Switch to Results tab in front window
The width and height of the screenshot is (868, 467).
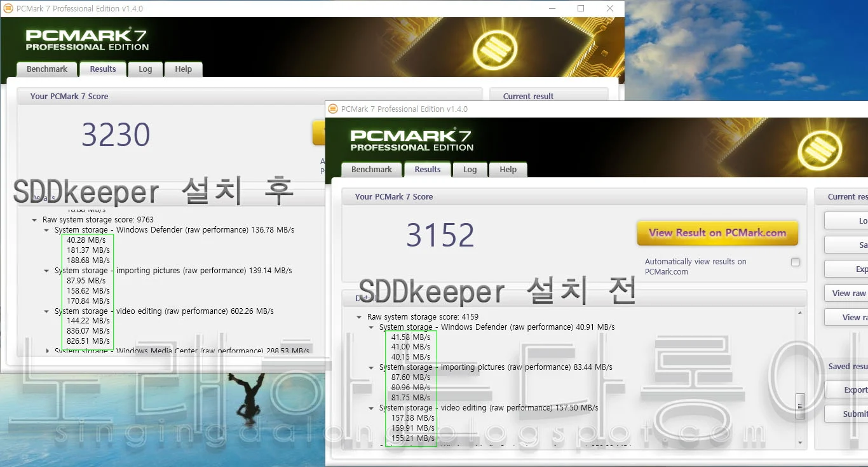[x=428, y=170]
